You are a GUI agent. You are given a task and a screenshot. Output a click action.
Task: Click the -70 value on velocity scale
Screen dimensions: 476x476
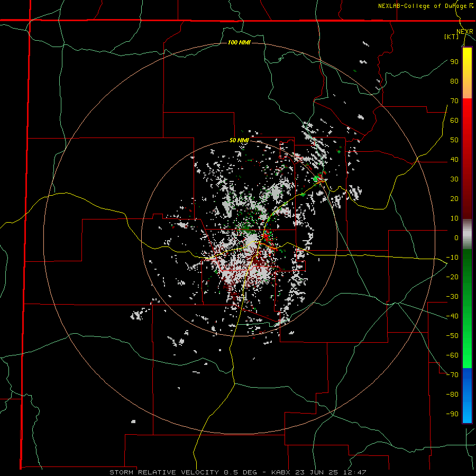pyautogui.click(x=452, y=374)
